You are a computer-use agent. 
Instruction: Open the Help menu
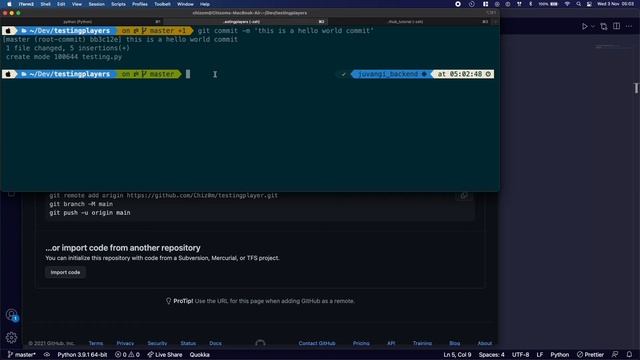click(205, 4)
